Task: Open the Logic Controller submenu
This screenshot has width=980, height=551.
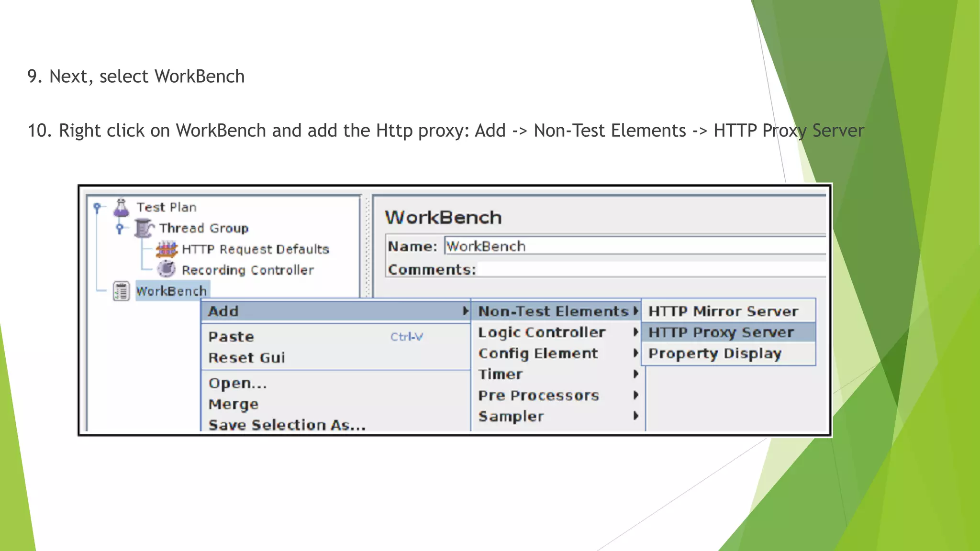Action: 556,332
